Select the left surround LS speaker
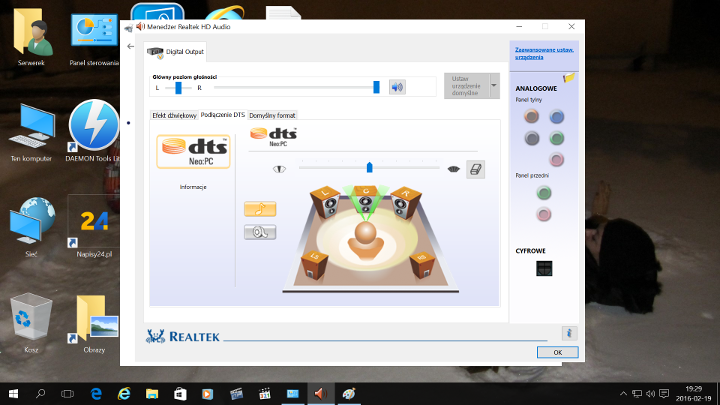This screenshot has width=720, height=405. tap(314, 265)
